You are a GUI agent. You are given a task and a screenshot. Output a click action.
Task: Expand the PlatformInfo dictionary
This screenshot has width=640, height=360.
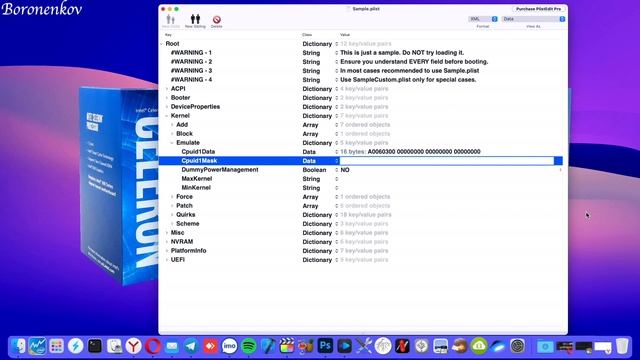click(x=167, y=250)
